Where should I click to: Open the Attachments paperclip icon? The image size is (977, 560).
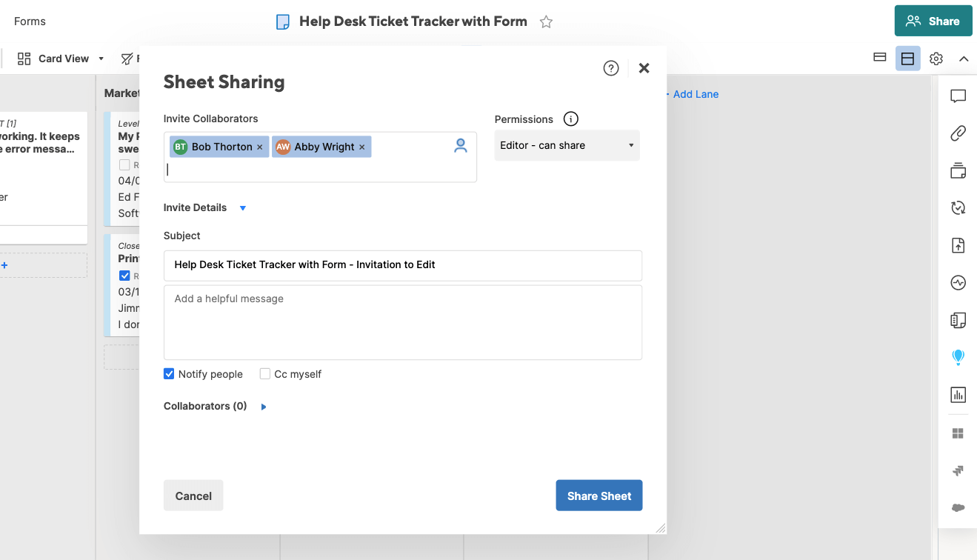point(958,133)
